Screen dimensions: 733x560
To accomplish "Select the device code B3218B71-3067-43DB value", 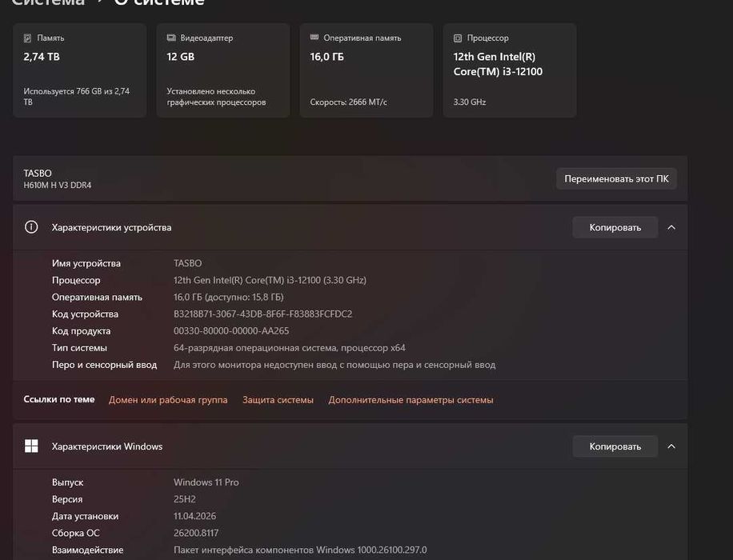I will [x=262, y=314].
